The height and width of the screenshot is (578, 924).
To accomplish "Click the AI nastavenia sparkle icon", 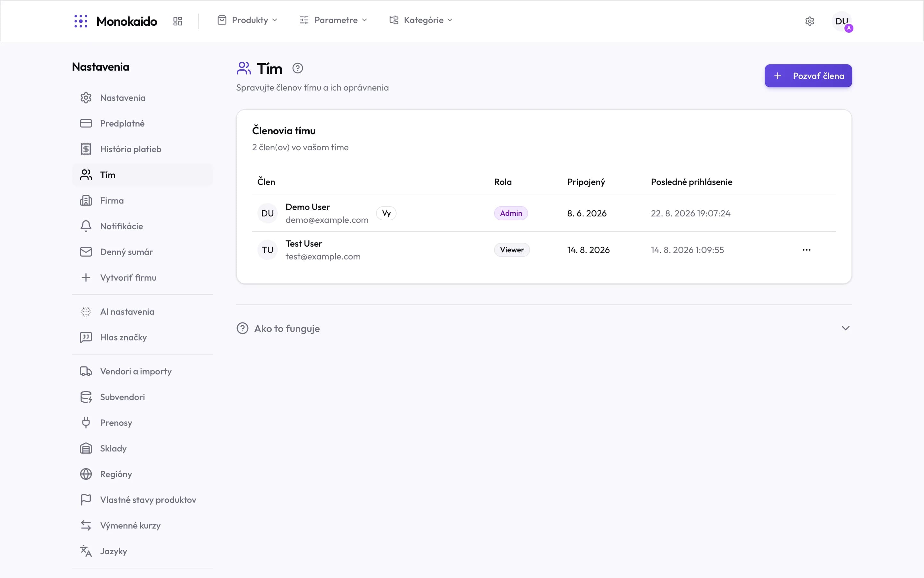I will click(x=86, y=311).
